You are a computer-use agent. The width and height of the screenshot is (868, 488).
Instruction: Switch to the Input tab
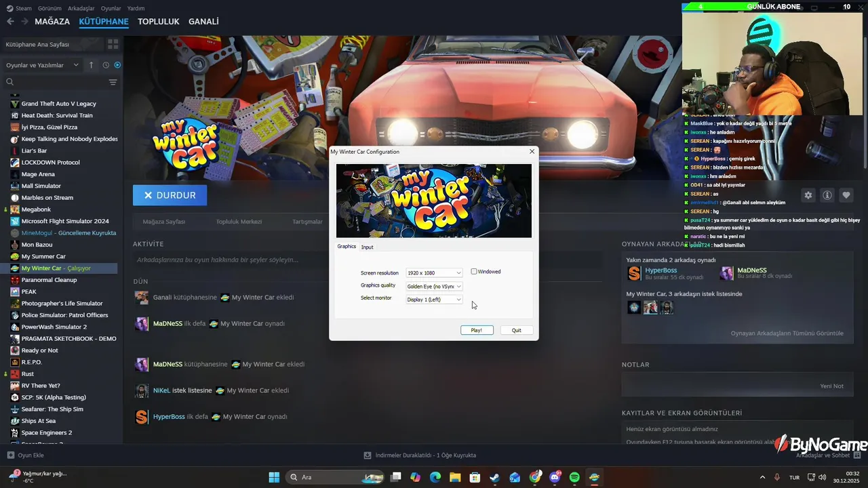[x=367, y=247]
